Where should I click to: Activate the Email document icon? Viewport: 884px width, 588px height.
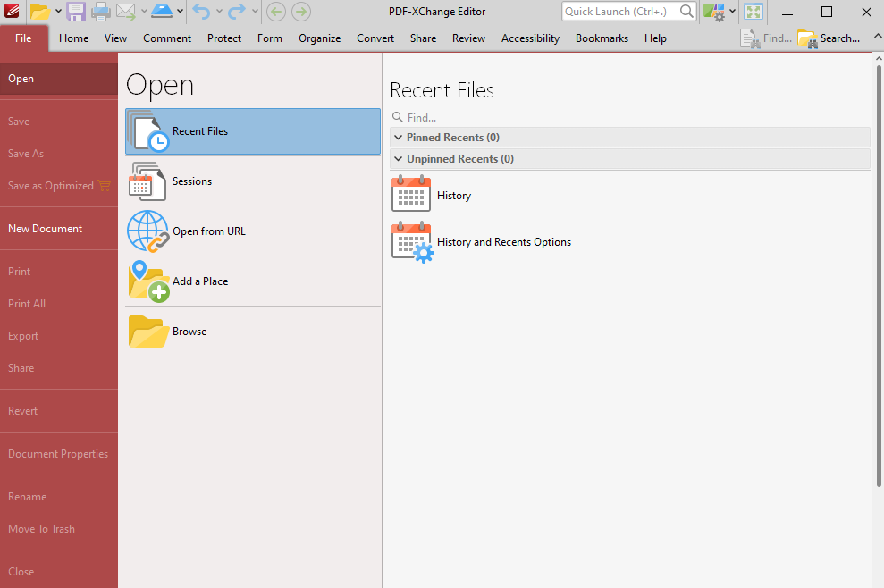(x=125, y=11)
